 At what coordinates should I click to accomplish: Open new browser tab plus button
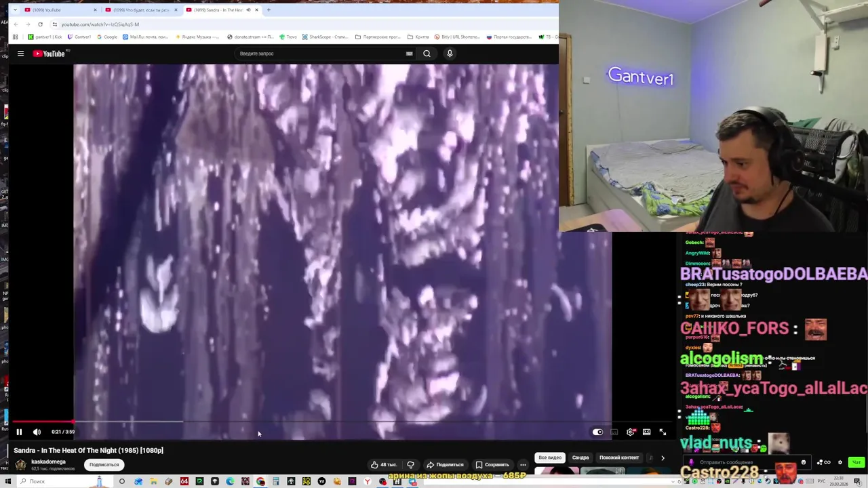[x=269, y=10]
